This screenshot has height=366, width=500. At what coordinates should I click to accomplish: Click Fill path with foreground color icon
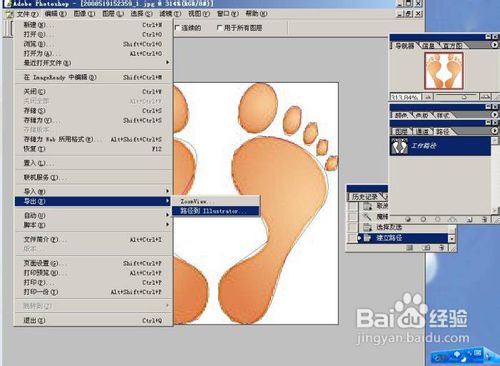coord(408,219)
